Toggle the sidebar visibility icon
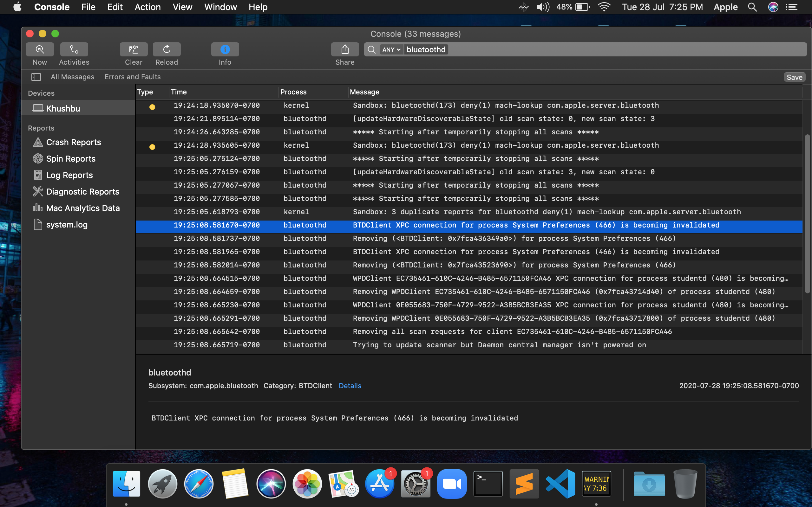 [x=36, y=77]
